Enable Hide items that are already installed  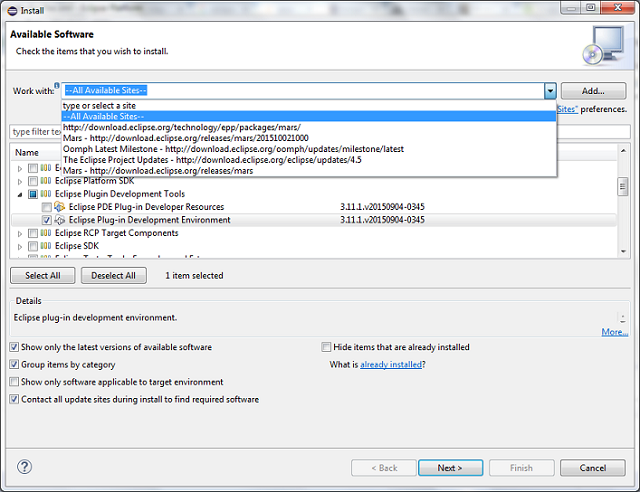pos(326,347)
